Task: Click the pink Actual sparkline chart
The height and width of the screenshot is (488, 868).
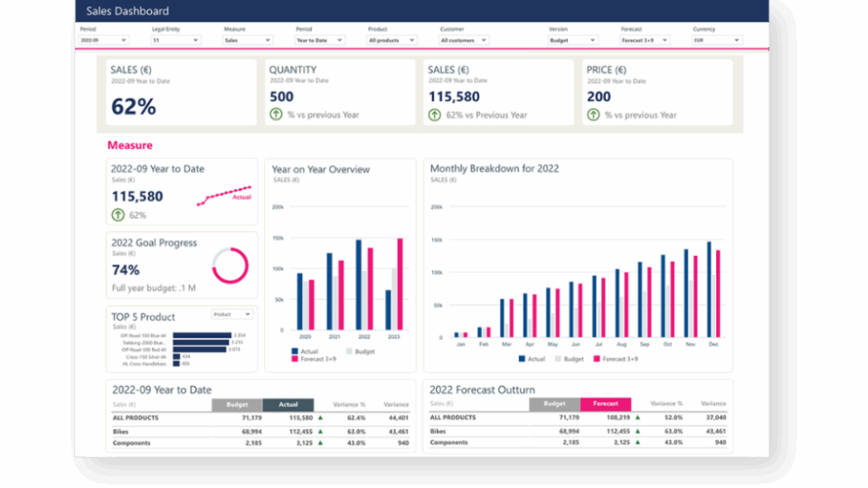Action: [227, 193]
